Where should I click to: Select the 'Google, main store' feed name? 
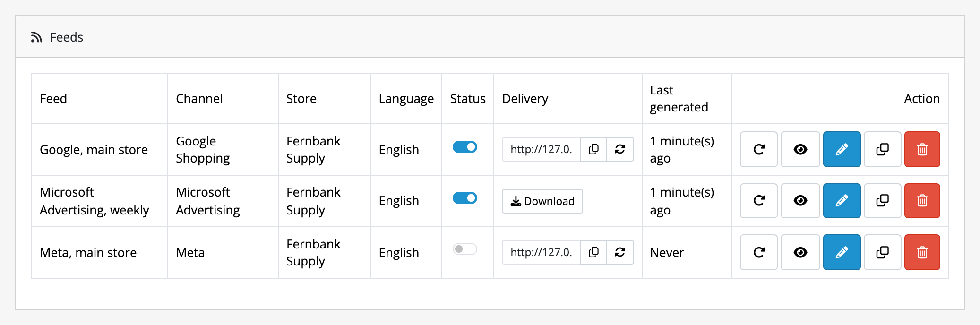94,150
